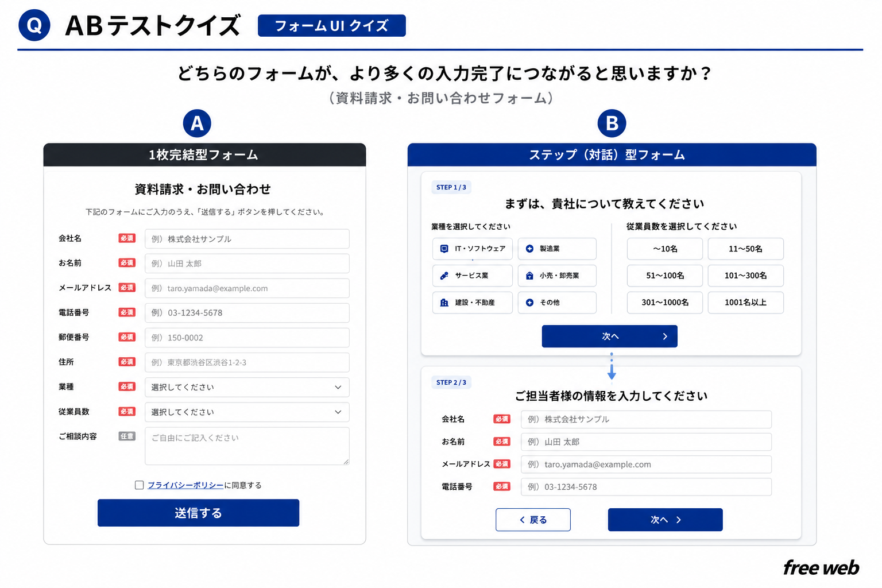Click the 戻る back button
Screen dimensions: 882x588
(533, 520)
